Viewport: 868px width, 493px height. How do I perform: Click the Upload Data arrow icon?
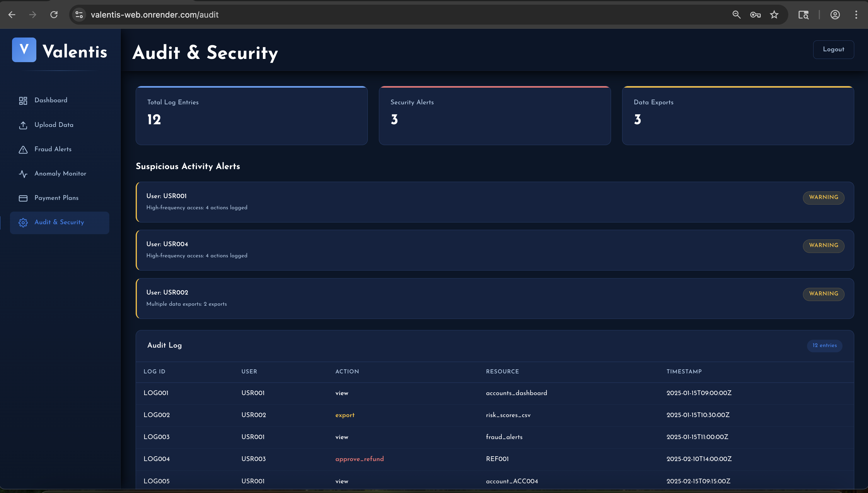(23, 125)
